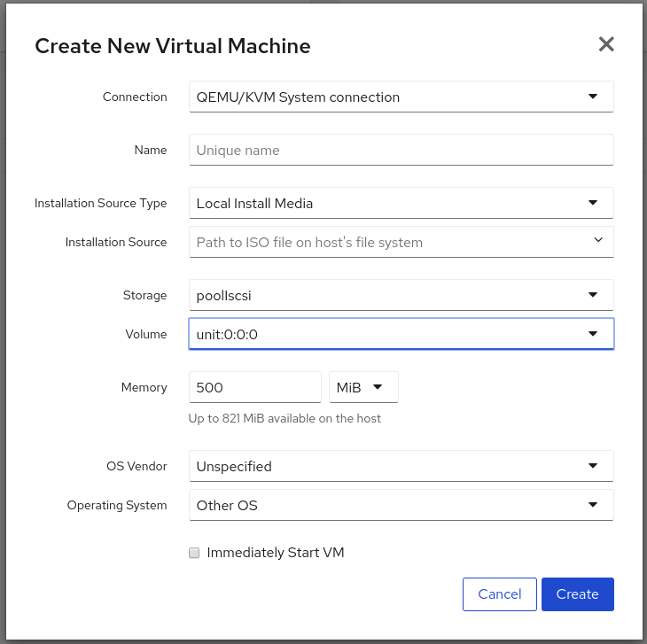Click the '821 MiB available' hint text
This screenshot has width=647, height=644.
(x=285, y=418)
